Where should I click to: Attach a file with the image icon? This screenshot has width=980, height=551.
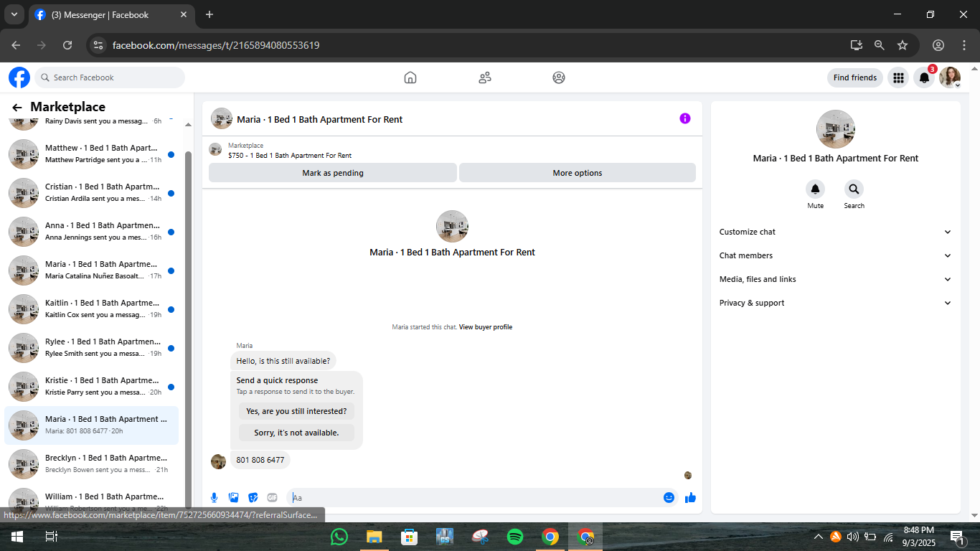pos(233,498)
